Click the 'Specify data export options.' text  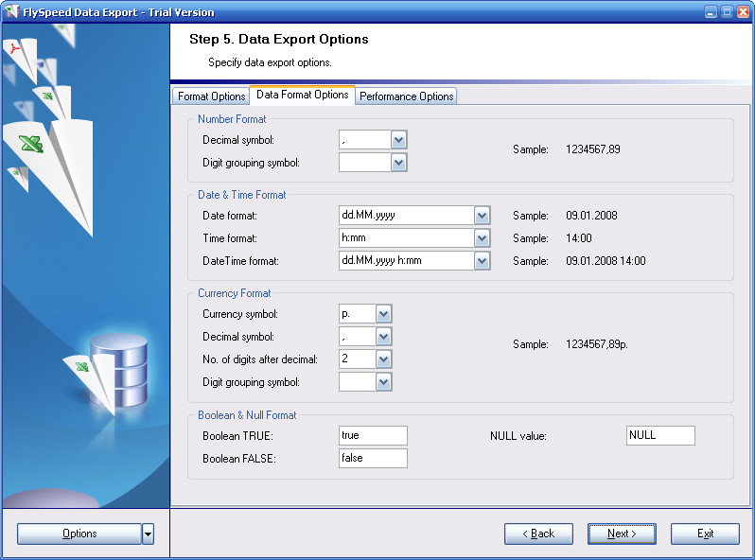(x=270, y=62)
